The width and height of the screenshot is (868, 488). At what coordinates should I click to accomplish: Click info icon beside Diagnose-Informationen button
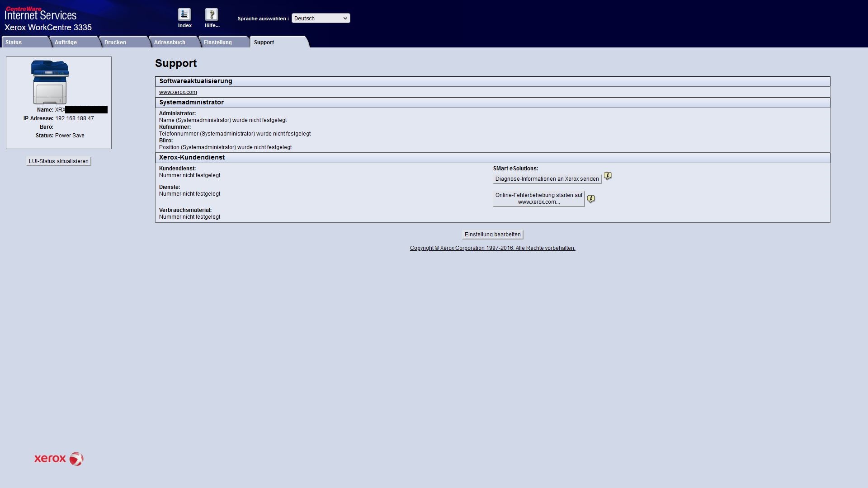(608, 176)
